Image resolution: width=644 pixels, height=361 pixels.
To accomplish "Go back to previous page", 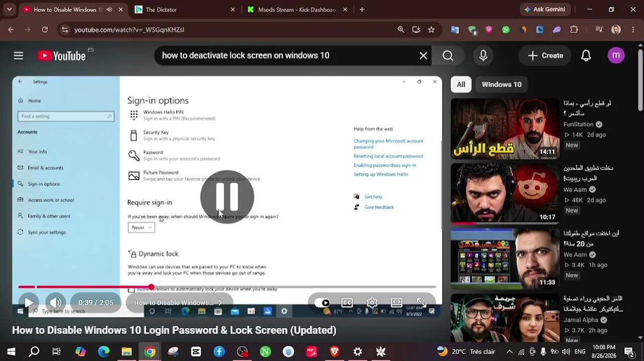I will pyautogui.click(x=11, y=30).
